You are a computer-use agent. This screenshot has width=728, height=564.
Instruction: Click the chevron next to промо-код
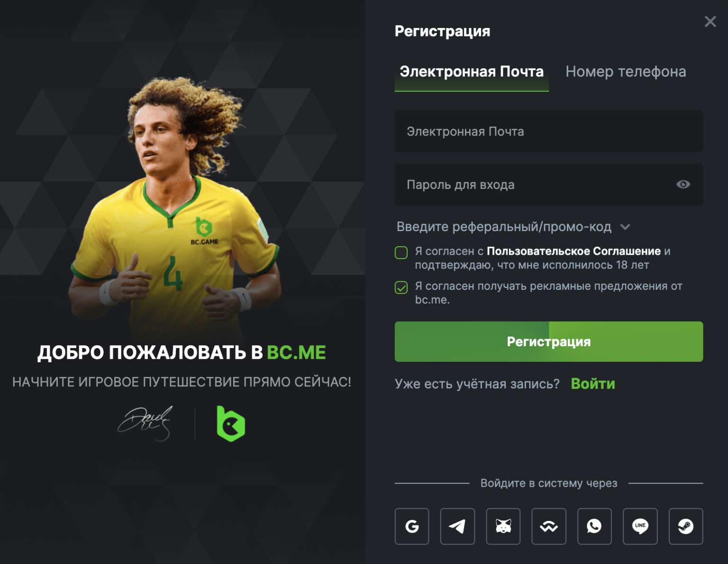[x=625, y=227]
